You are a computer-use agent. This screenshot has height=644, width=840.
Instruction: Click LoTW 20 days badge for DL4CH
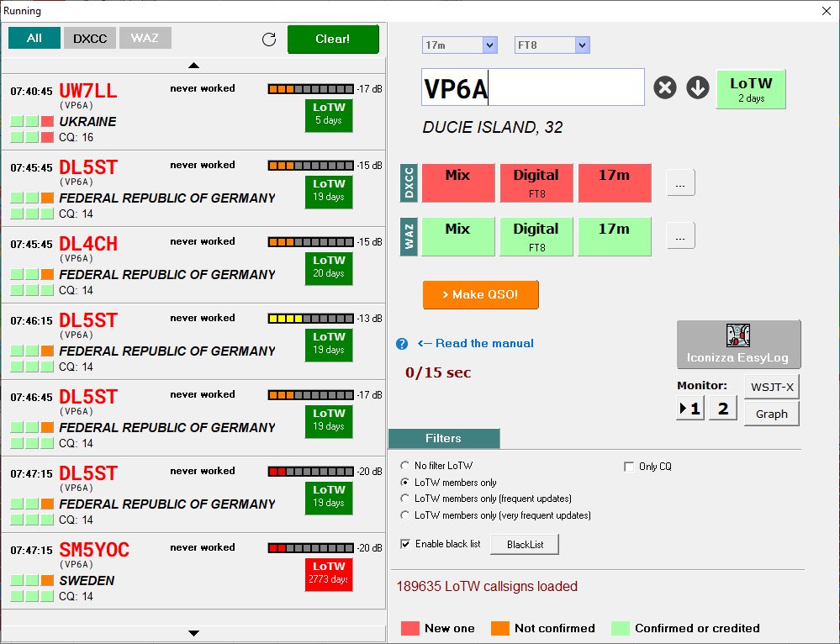(x=329, y=268)
